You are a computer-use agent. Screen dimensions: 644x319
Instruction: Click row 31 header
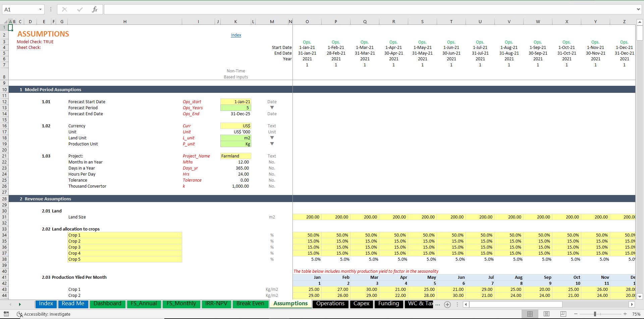pyautogui.click(x=4, y=217)
